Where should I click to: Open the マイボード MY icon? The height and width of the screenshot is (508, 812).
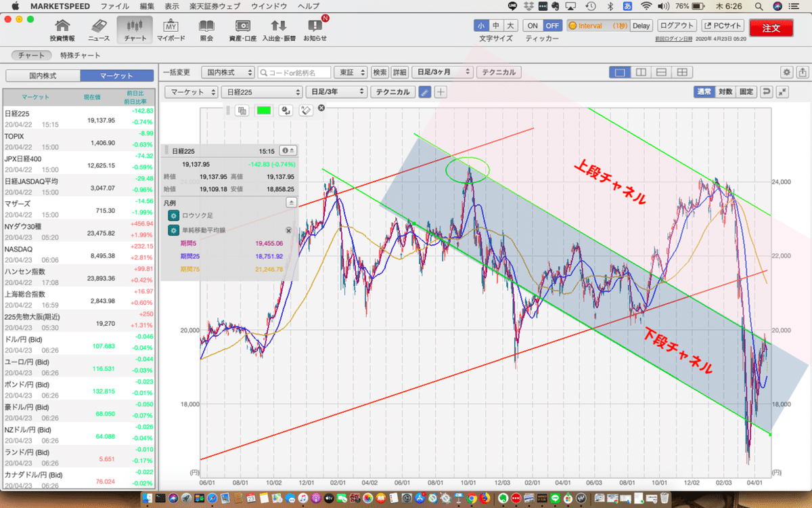click(171, 30)
